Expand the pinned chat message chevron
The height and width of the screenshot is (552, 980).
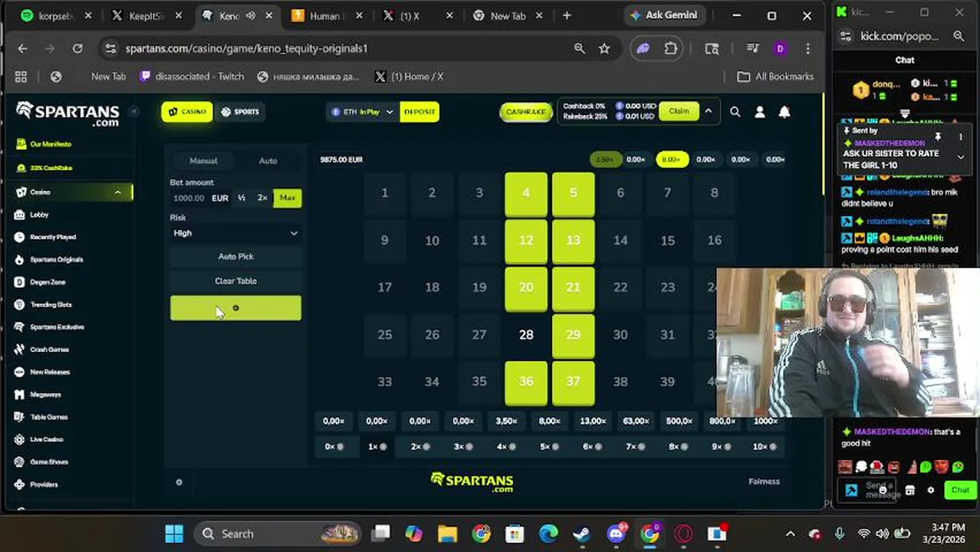click(x=960, y=156)
